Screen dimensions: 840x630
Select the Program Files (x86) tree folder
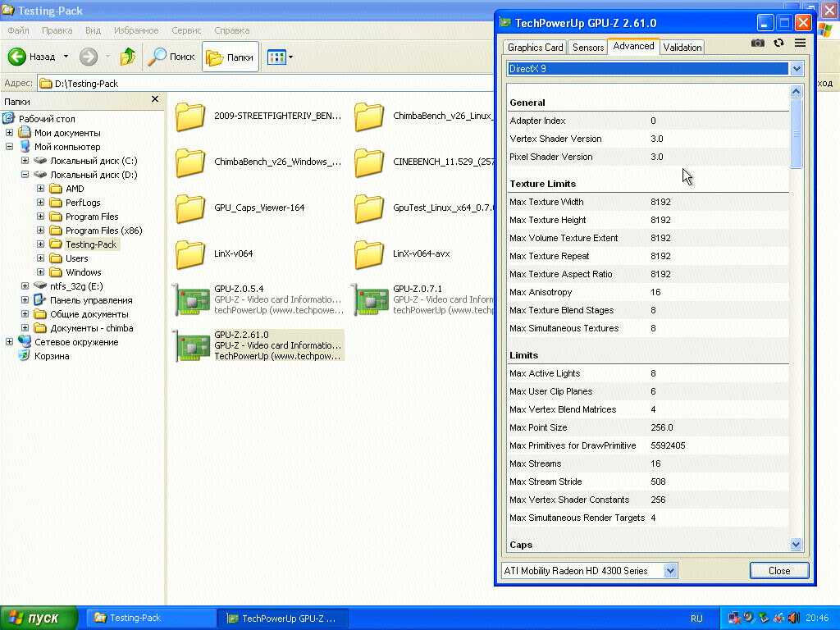[103, 231]
